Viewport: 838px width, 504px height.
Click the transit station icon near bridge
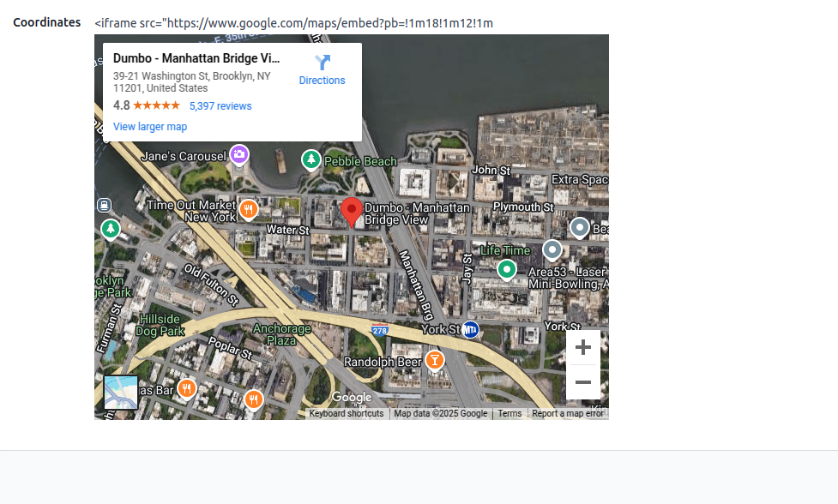click(105, 205)
